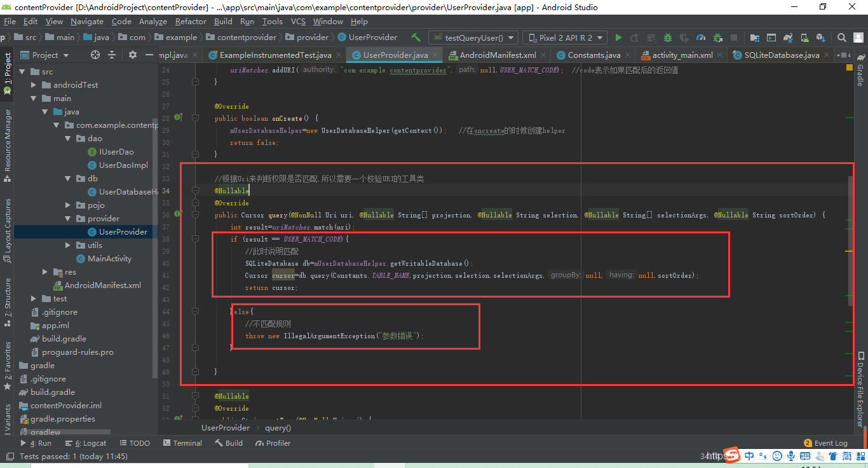Open the Project view mode dropdown

(x=44, y=55)
